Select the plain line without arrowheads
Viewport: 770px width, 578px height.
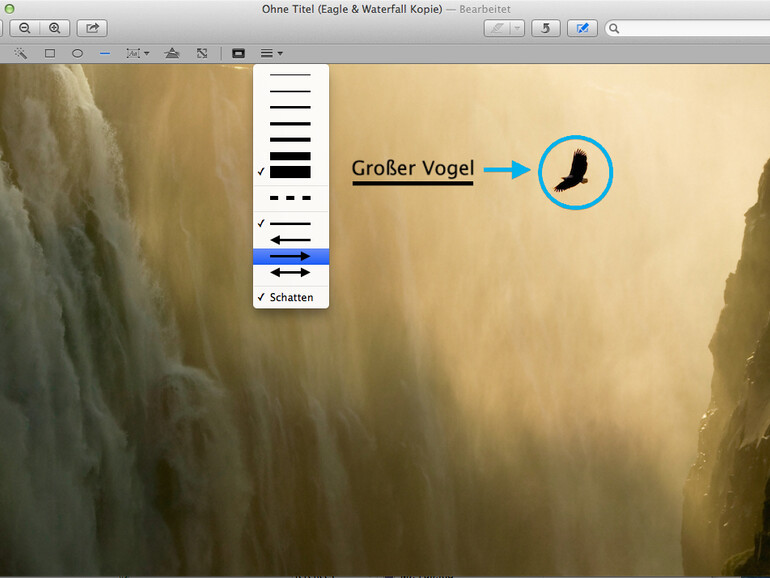(x=291, y=223)
